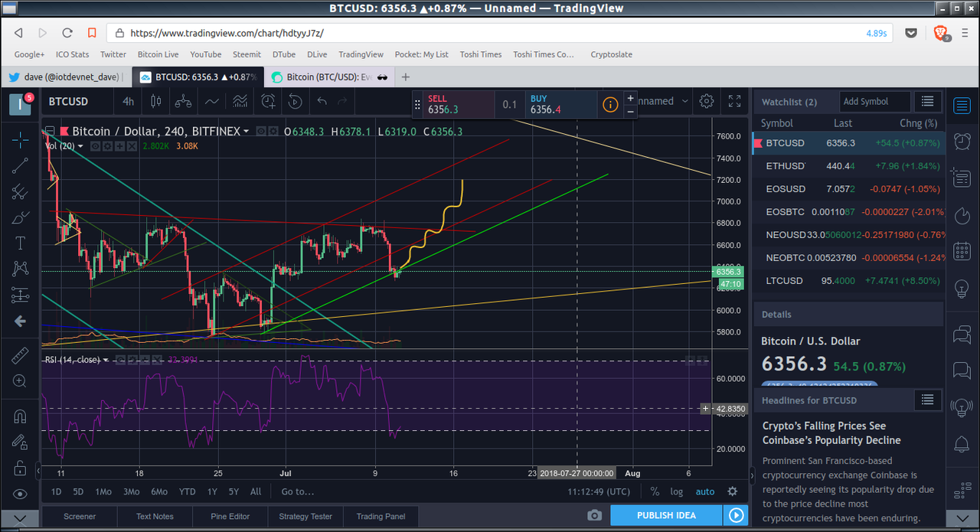980x532 pixels.
Task: Click the compare symbols scale icon
Action: click(x=183, y=101)
